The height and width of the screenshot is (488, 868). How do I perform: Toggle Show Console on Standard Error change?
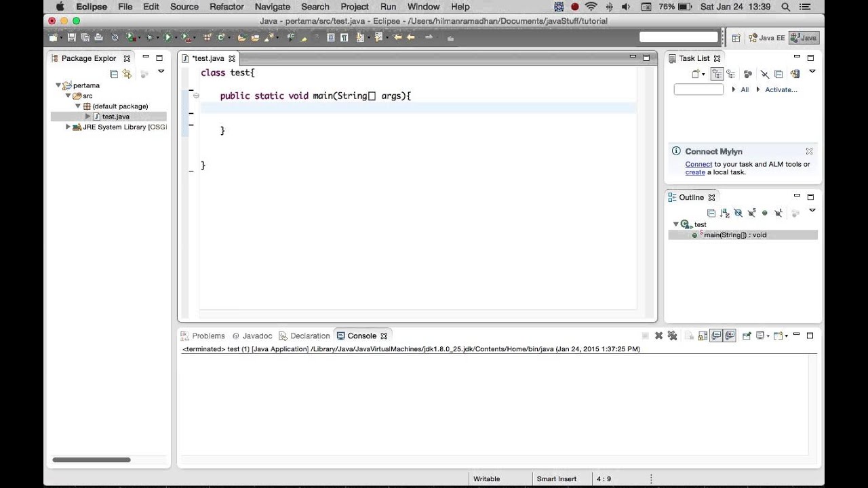click(730, 335)
